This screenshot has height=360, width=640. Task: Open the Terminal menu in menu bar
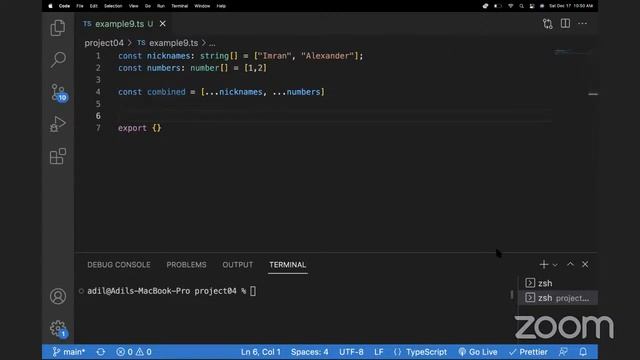point(180,6)
